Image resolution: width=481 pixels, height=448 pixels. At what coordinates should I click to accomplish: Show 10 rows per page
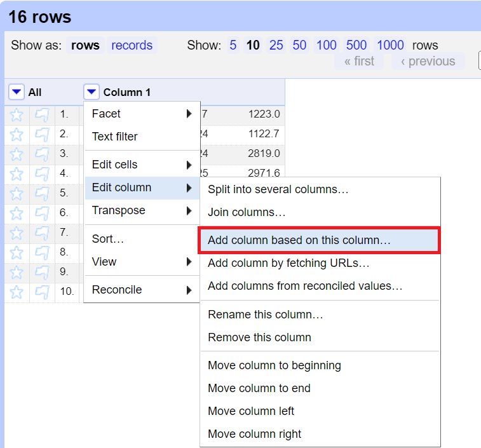(x=253, y=45)
